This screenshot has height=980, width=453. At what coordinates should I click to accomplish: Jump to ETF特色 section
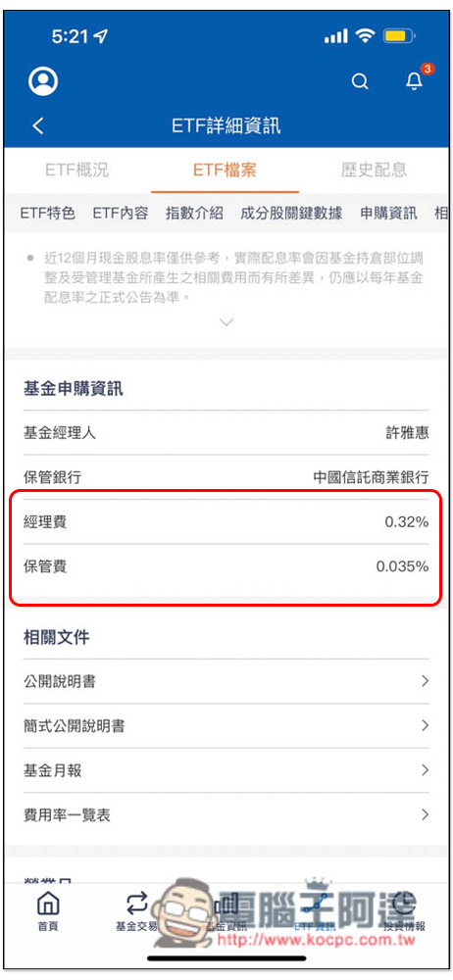tap(47, 213)
